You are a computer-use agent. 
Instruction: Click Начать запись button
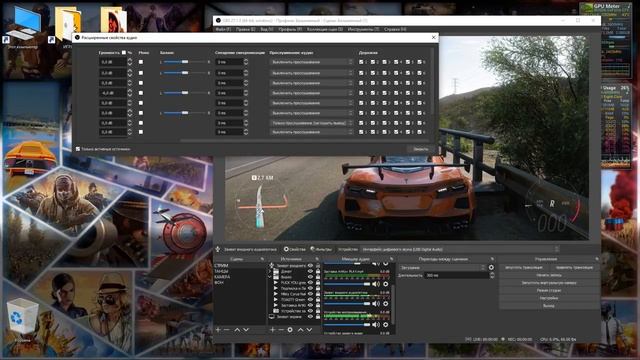pyautogui.click(x=549, y=275)
